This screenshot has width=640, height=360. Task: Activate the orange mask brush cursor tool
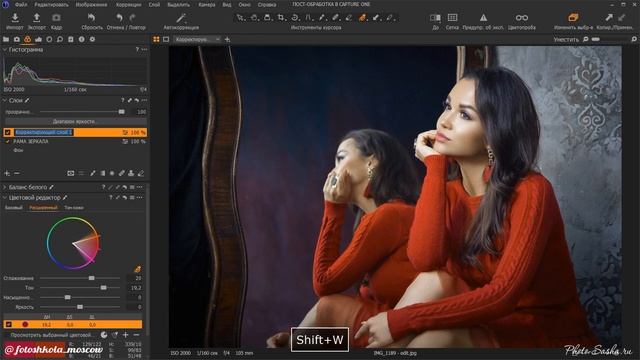[x=362, y=18]
